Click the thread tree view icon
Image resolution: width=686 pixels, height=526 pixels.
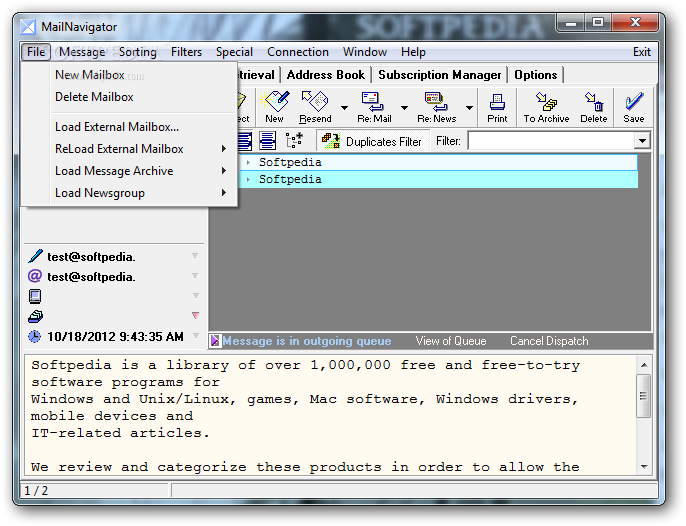(294, 140)
